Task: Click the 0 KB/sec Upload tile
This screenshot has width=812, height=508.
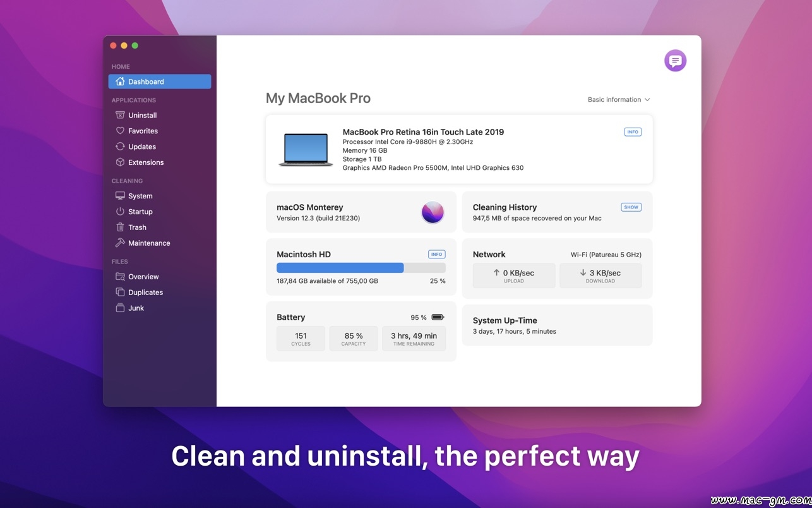Action: 514,275
